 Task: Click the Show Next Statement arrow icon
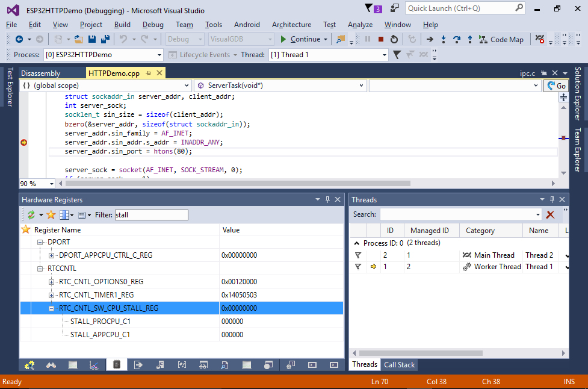[430, 39]
